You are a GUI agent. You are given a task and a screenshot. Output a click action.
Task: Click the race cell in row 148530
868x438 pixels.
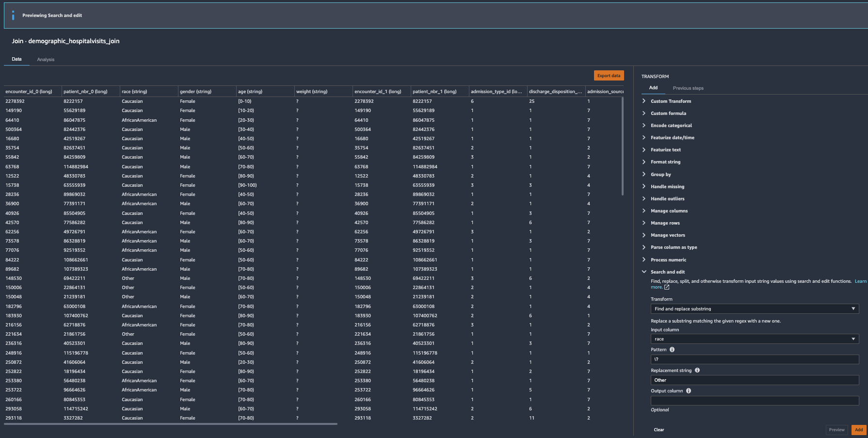click(128, 278)
